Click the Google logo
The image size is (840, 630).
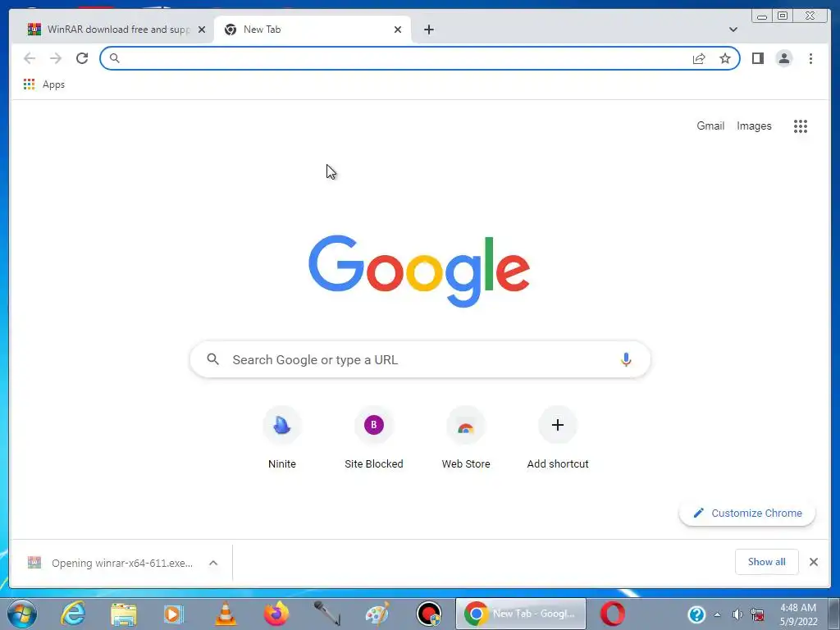tap(419, 271)
